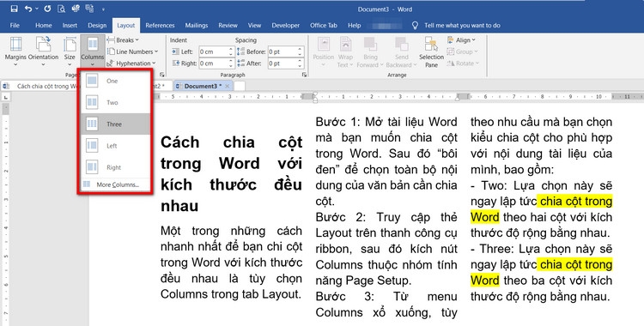Click the Send Backward button
Screen dimensions: 644x326
pyautogui.click(x=401, y=51)
